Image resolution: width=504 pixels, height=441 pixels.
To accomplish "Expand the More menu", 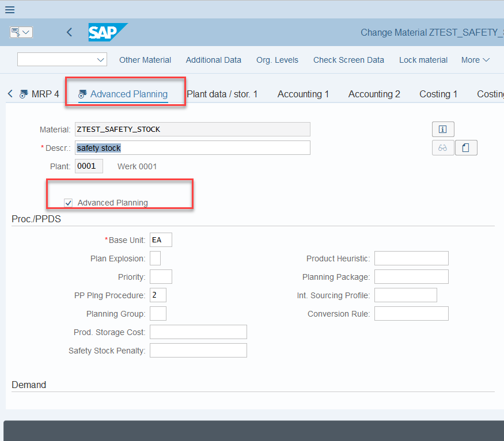I will [475, 60].
